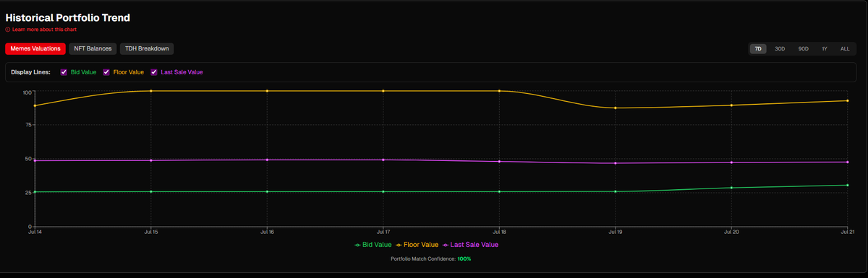Click the Jul 18 x-axis label
868x278 pixels.
[x=499, y=233]
